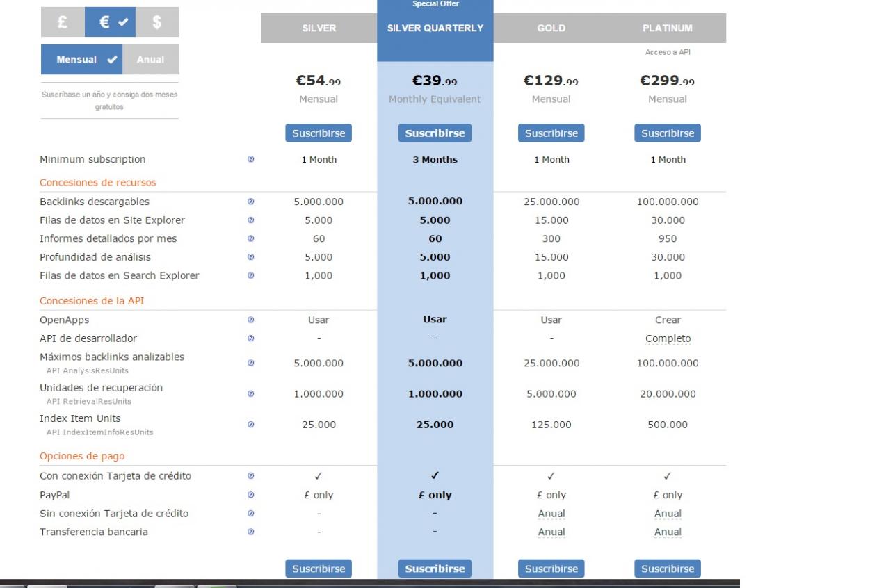The width and height of the screenshot is (870, 588).
Task: Click top Suscribirse button under Silver Quarterly
Action: point(435,133)
